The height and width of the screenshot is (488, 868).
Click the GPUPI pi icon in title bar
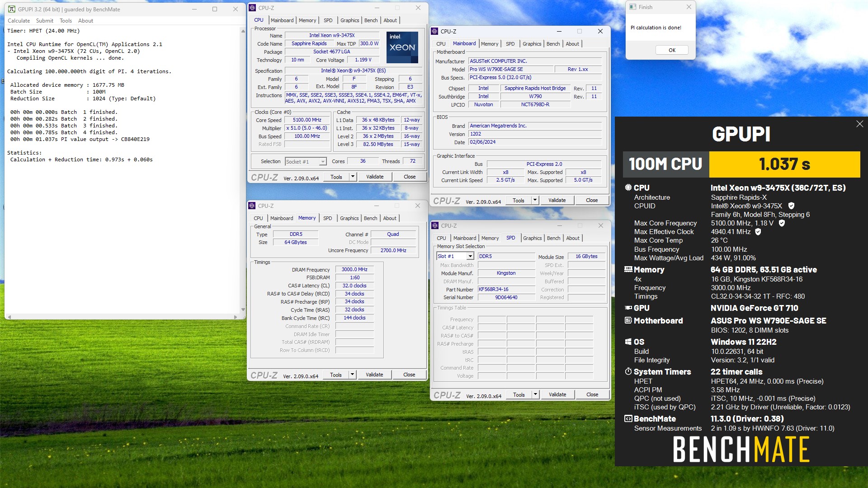point(12,9)
